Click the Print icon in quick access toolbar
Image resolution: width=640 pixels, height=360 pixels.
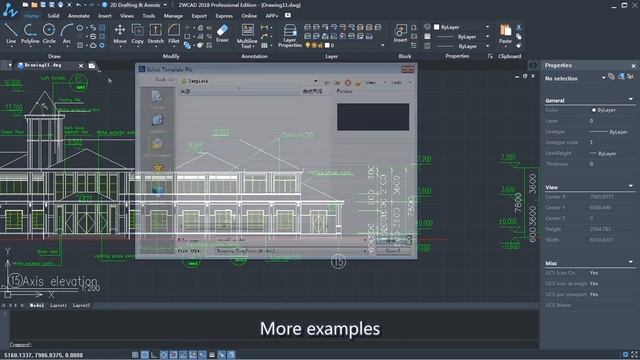(60, 5)
